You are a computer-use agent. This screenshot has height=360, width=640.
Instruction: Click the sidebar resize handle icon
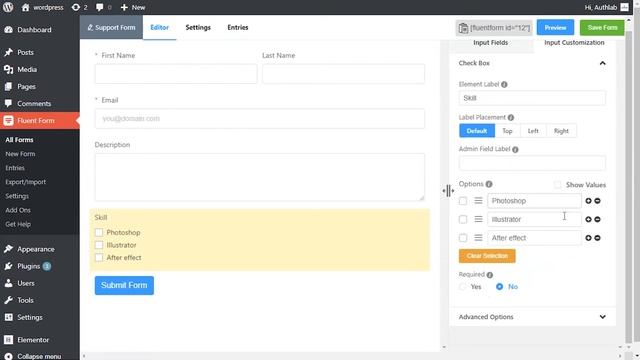(448, 191)
